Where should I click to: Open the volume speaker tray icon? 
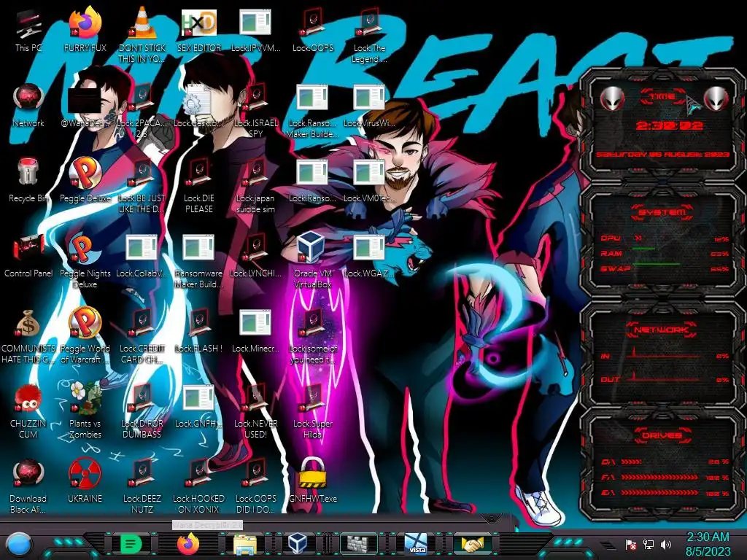[x=666, y=545]
